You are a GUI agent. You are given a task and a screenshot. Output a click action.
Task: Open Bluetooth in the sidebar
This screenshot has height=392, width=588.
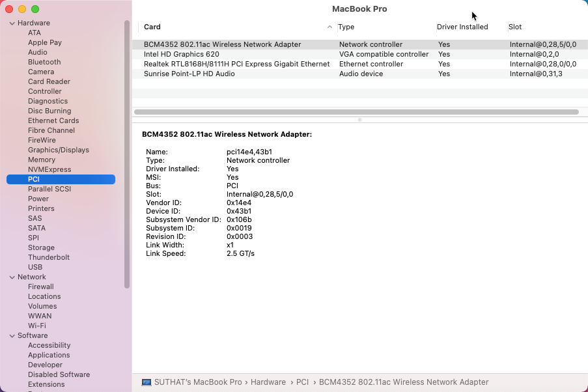pos(44,62)
